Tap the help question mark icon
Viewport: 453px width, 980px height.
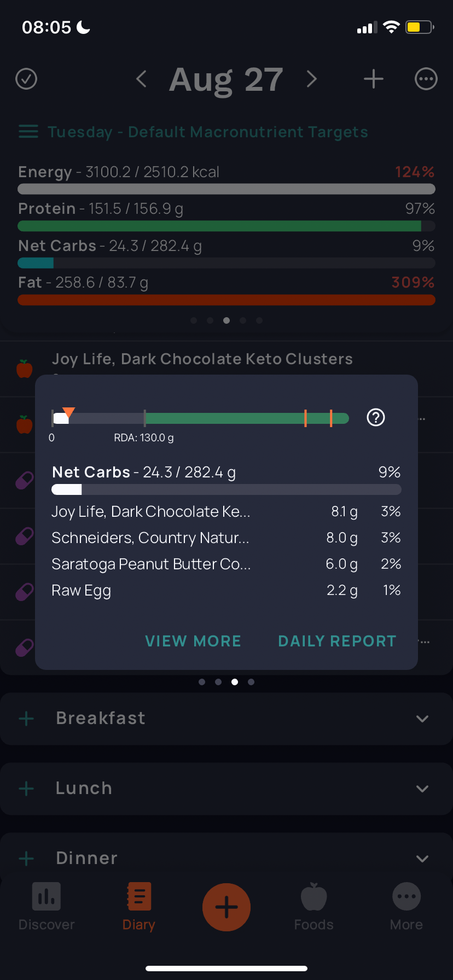click(376, 418)
